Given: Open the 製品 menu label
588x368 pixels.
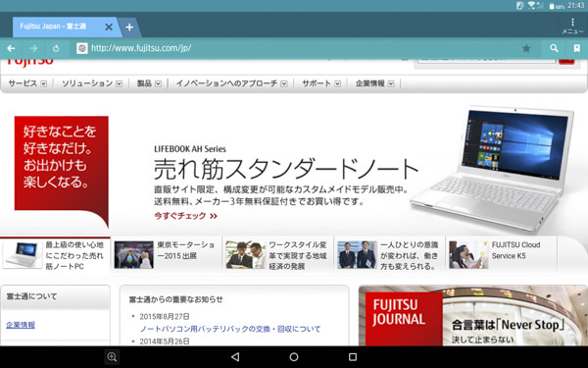Looking at the screenshot, I should pos(144,83).
